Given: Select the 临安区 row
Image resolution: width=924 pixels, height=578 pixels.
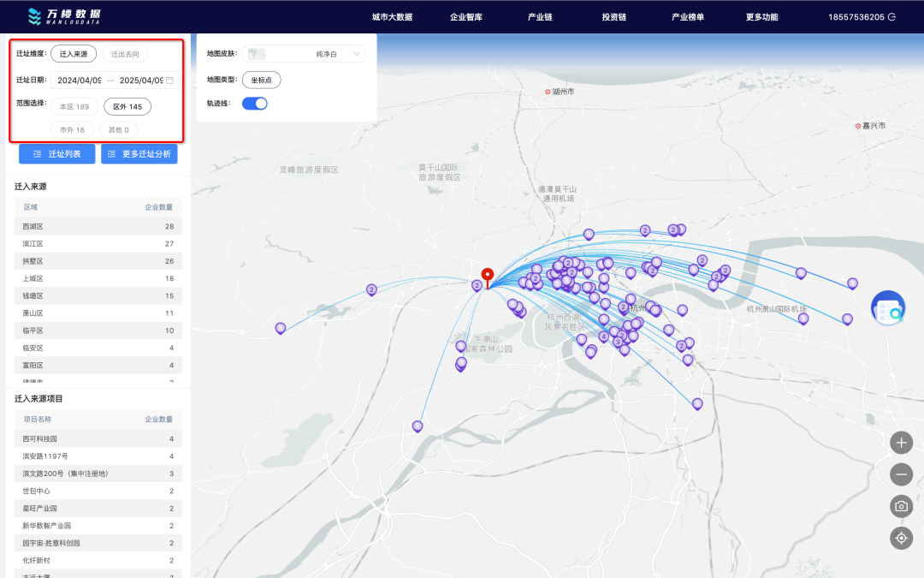Looking at the screenshot, I should pyautogui.click(x=98, y=348).
